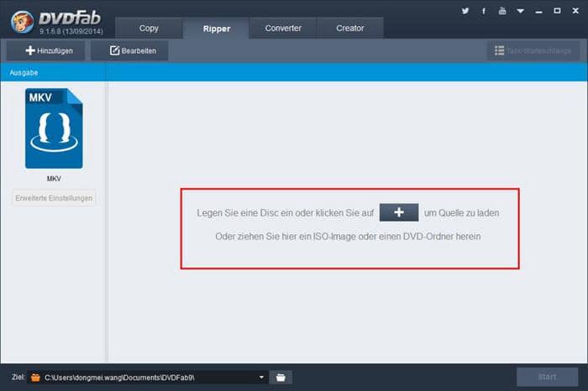Click the plus button to load source
This screenshot has height=391, width=588.
coord(399,212)
